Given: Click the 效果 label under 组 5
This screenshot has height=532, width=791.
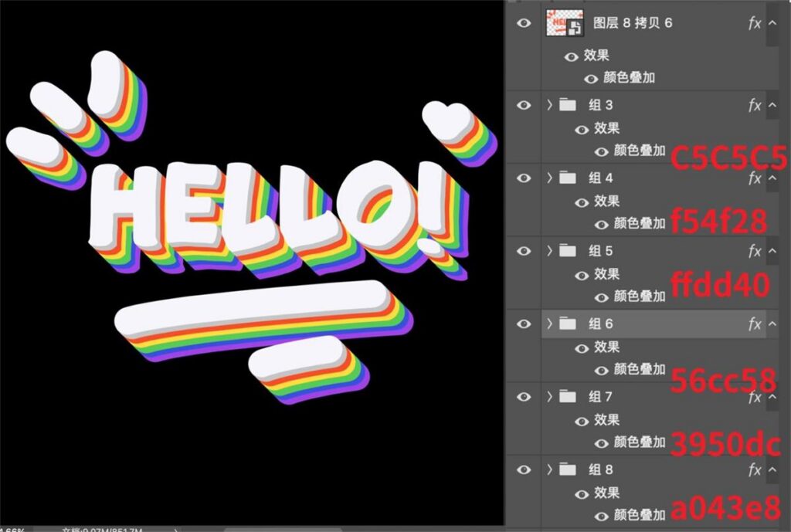Looking at the screenshot, I should click(x=606, y=274).
